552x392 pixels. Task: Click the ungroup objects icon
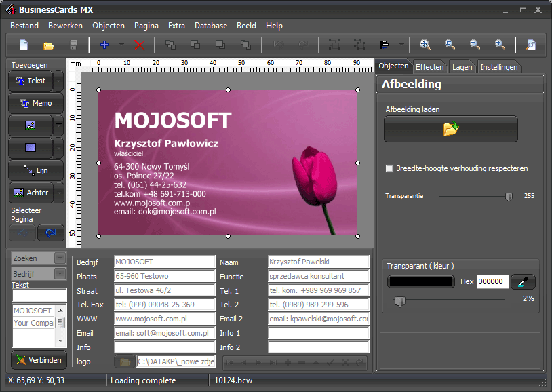coord(359,44)
